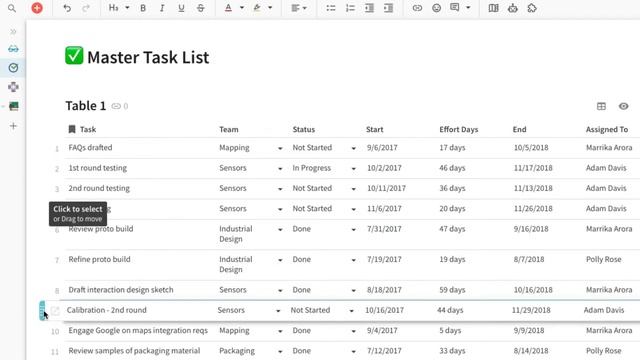640x360 pixels.
Task: Open the text alignment dropdown
Action: pos(299,8)
